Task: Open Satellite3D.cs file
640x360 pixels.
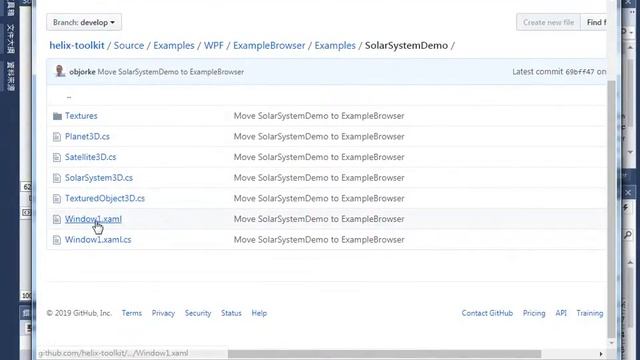Action: (90, 157)
